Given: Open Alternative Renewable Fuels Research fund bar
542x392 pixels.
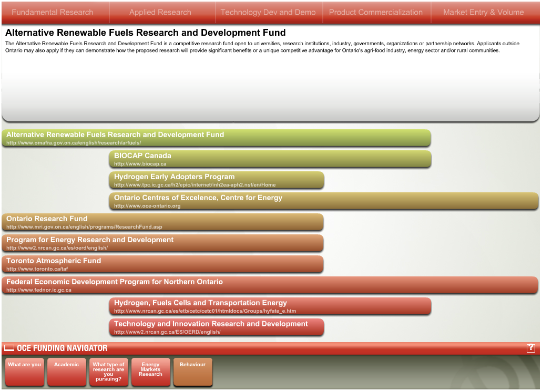Looking at the screenshot, I should [217, 138].
